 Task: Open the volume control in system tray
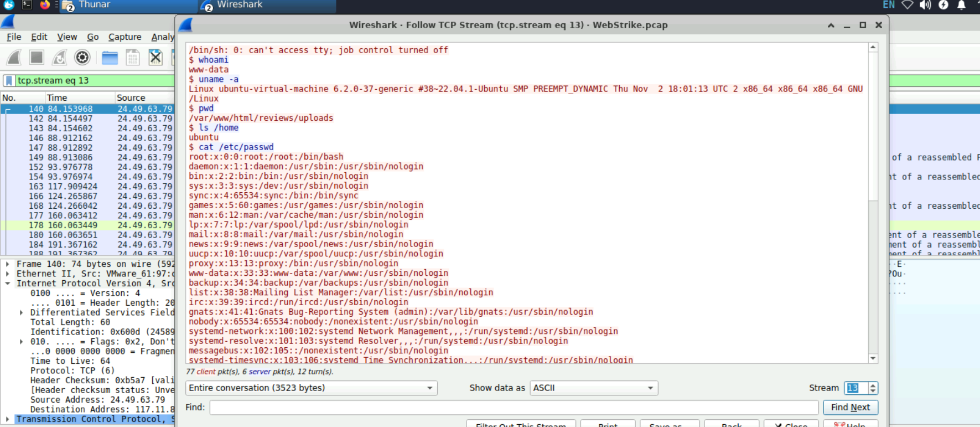tap(925, 5)
